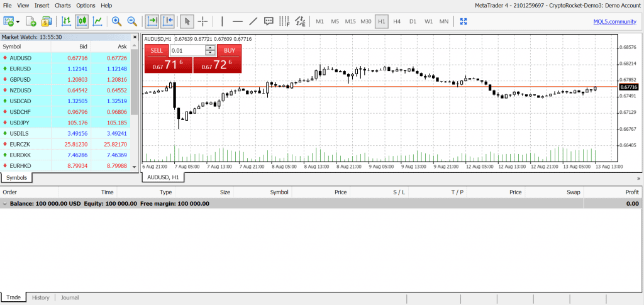Switch to the Trade tab
The width and height of the screenshot is (644, 305).
coord(14,297)
